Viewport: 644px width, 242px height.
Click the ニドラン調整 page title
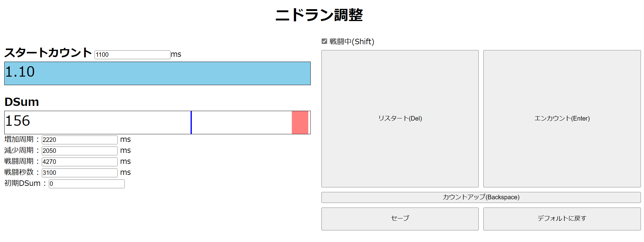pyautogui.click(x=319, y=15)
